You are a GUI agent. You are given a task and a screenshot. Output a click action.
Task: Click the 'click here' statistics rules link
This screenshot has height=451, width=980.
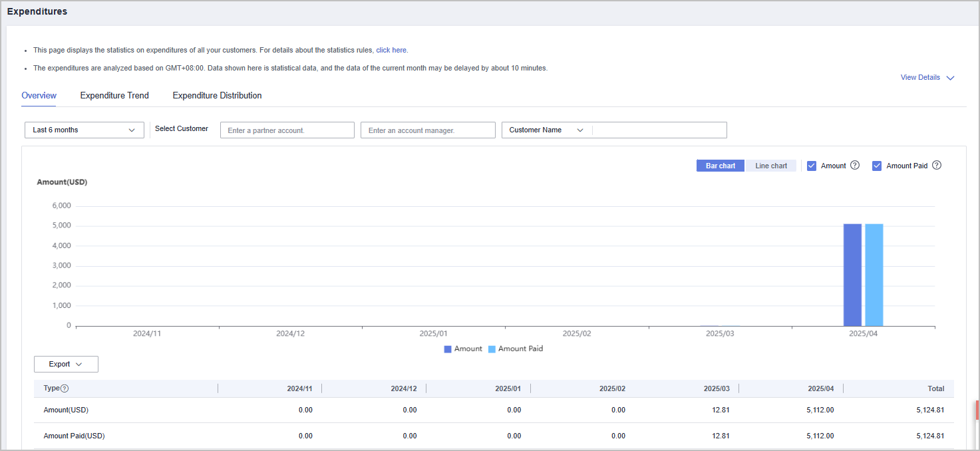391,50
